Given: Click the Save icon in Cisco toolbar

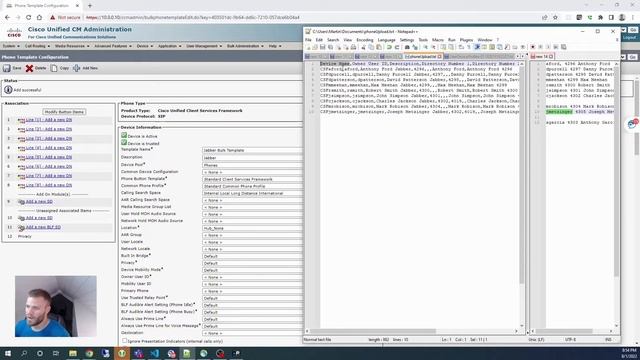Looking at the screenshot, I should tap(7, 68).
